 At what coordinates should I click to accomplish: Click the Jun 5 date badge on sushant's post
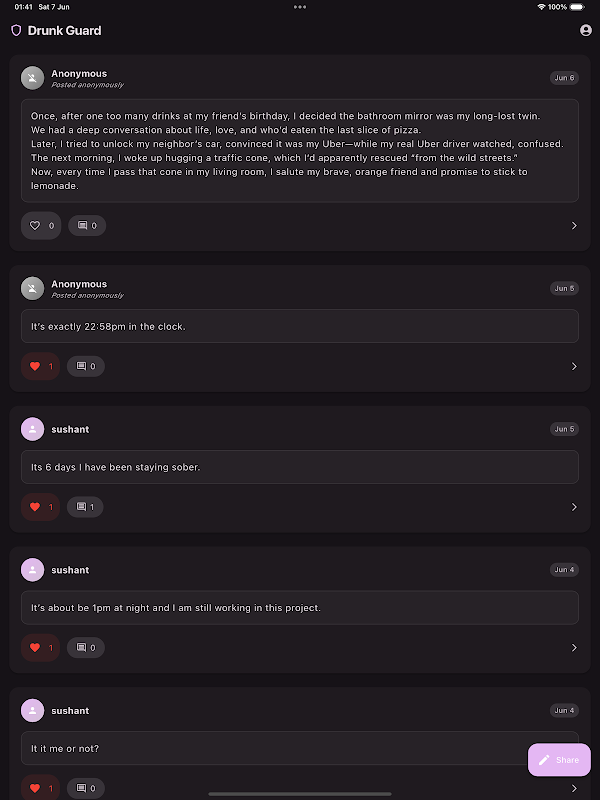564,429
